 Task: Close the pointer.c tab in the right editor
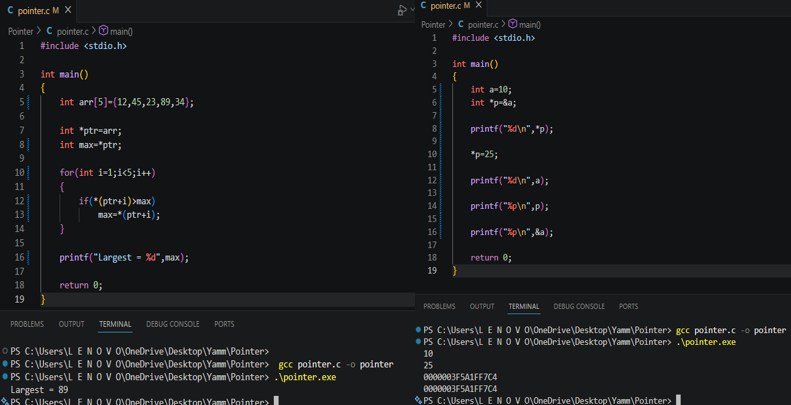(479, 5)
